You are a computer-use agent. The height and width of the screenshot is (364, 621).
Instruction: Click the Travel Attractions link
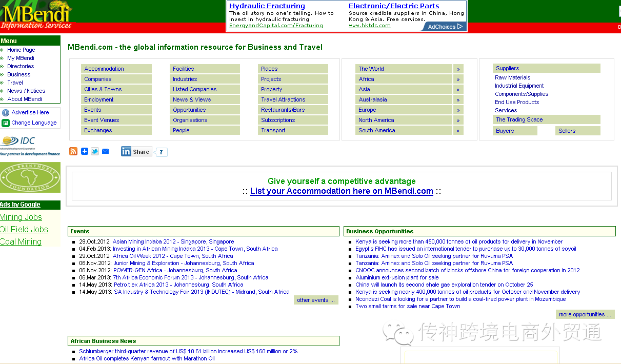[283, 99]
